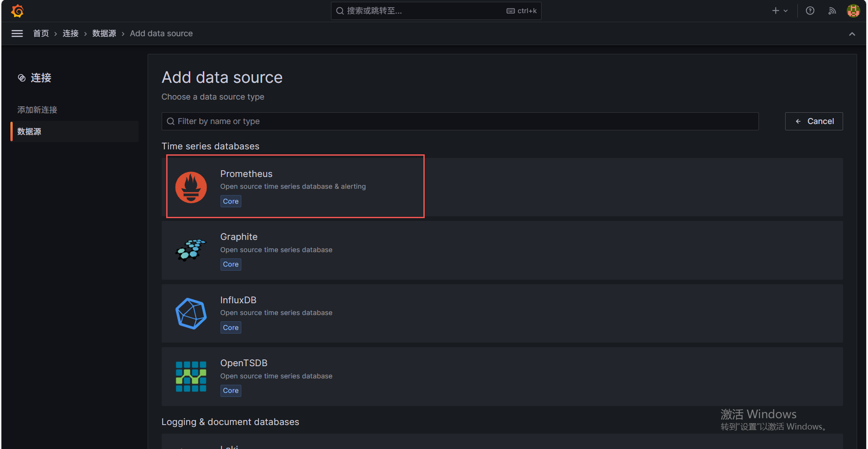Viewport: 868px width, 449px height.
Task: Focus the Filter by name or type field
Action: pos(460,121)
